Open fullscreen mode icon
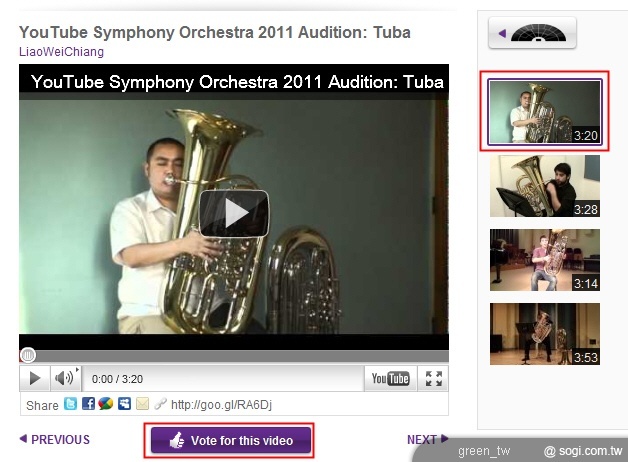This screenshot has width=628, height=462. [x=434, y=378]
